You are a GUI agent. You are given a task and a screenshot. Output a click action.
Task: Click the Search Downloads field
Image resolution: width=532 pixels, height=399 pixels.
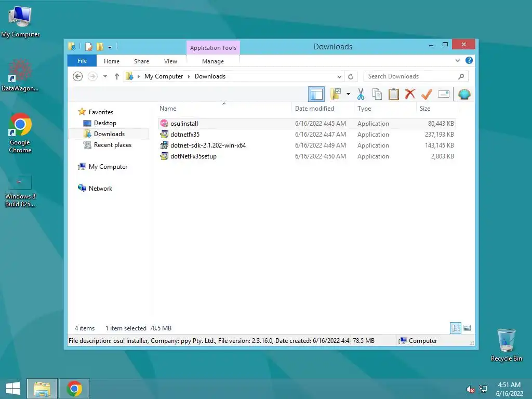pos(416,76)
